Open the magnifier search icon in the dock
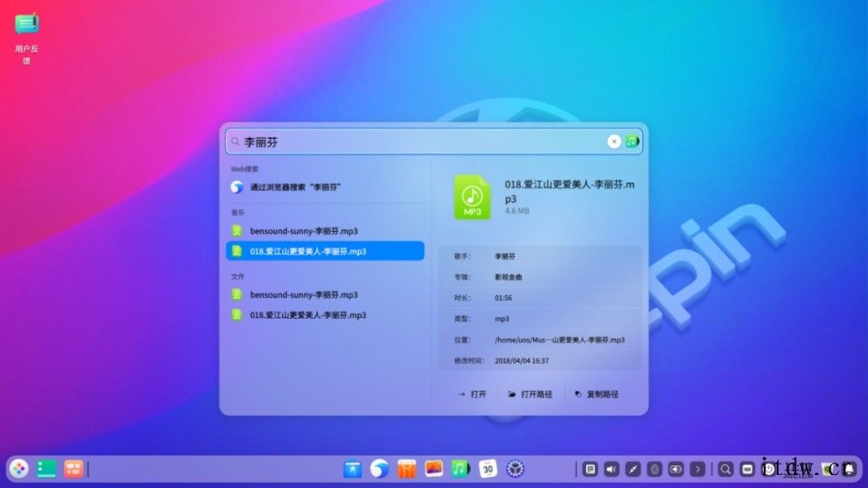This screenshot has width=868, height=488. (x=725, y=470)
